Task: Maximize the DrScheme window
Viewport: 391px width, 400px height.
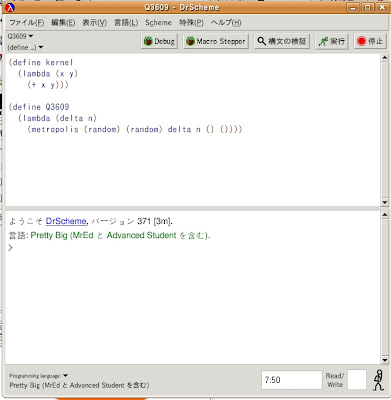Action: coord(368,7)
